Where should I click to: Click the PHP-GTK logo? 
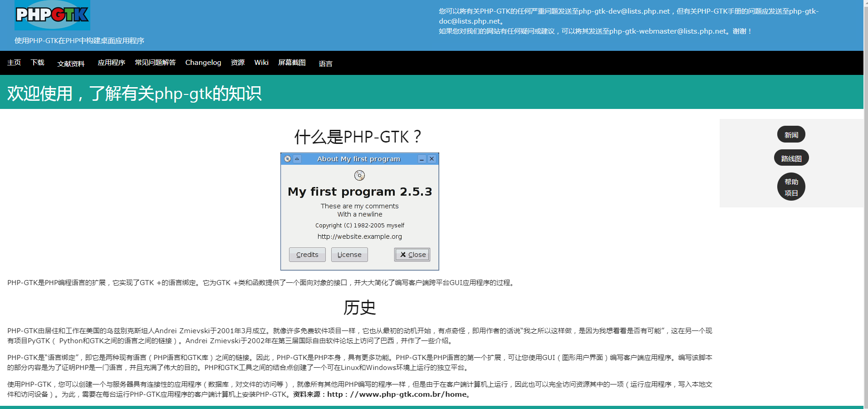[52, 15]
